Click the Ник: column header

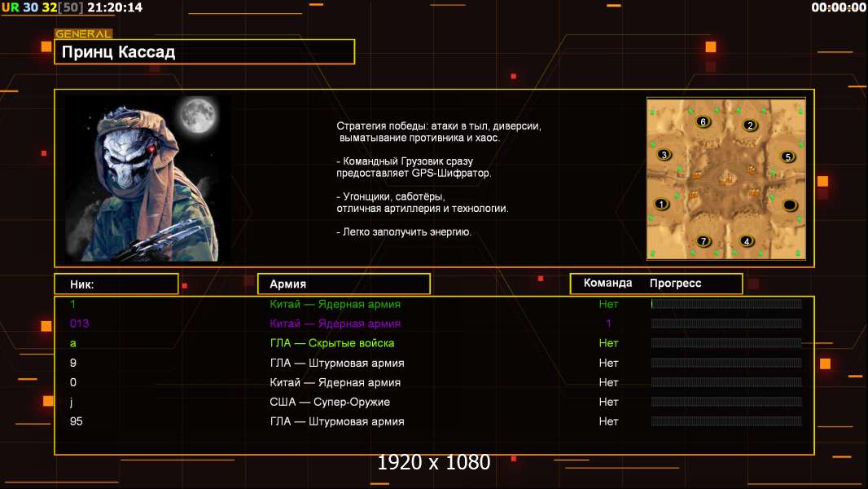point(116,284)
